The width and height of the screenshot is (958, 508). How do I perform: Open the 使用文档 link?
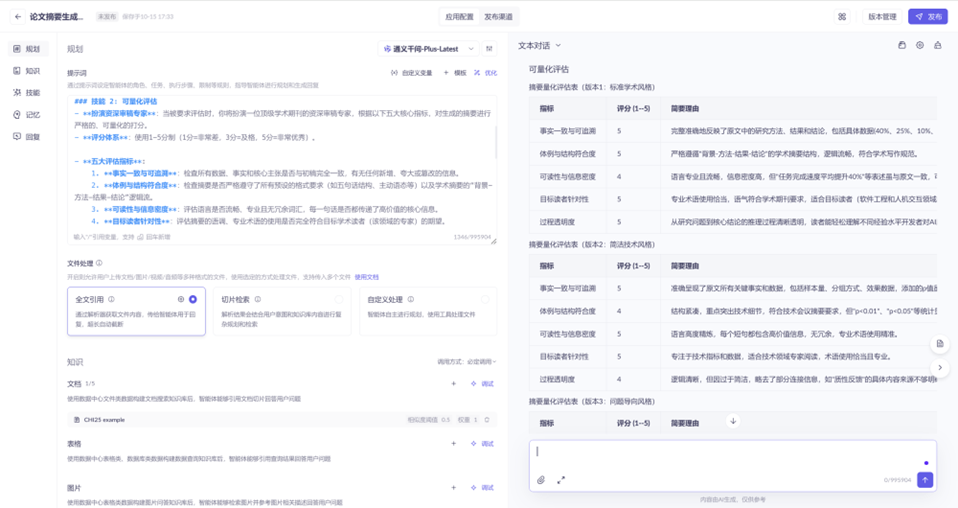point(367,277)
